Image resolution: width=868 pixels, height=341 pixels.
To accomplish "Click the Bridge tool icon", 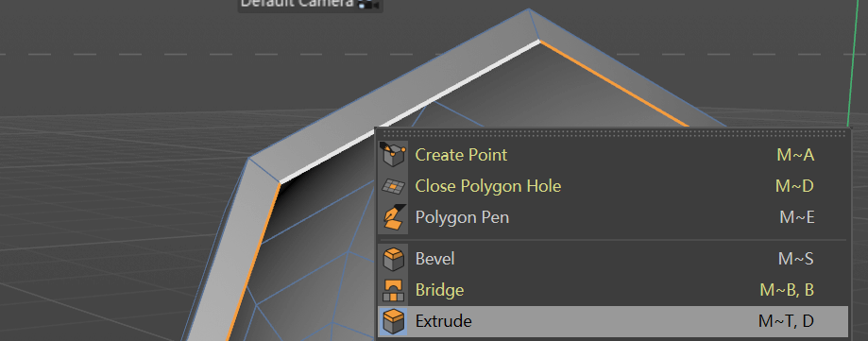I will pyautogui.click(x=393, y=289).
